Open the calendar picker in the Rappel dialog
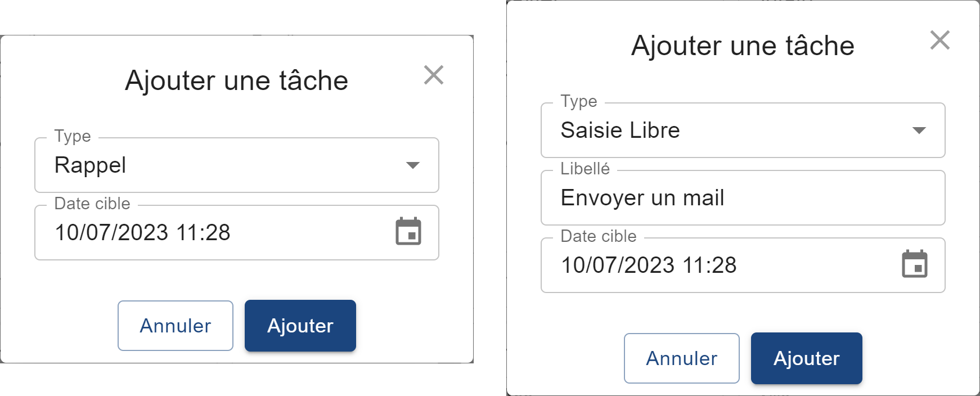Screen dimensions: 980x396 tap(408, 232)
